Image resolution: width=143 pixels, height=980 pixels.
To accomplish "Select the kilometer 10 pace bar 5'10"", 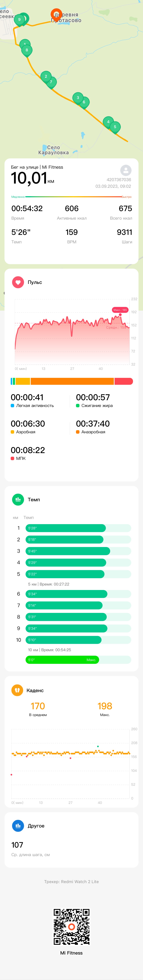I will point(63,640).
